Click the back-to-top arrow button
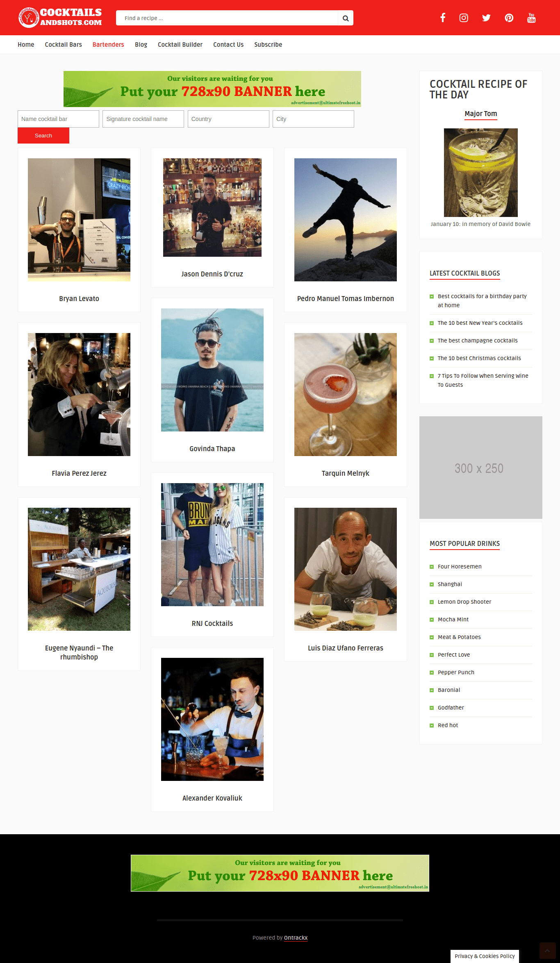The width and height of the screenshot is (560, 963). (x=547, y=951)
